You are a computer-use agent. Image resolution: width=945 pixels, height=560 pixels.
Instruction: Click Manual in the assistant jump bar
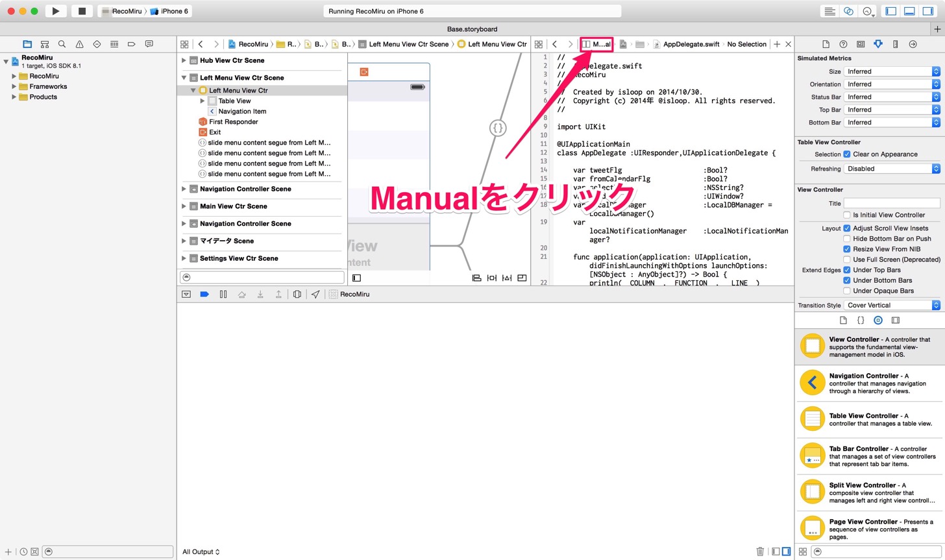point(597,44)
